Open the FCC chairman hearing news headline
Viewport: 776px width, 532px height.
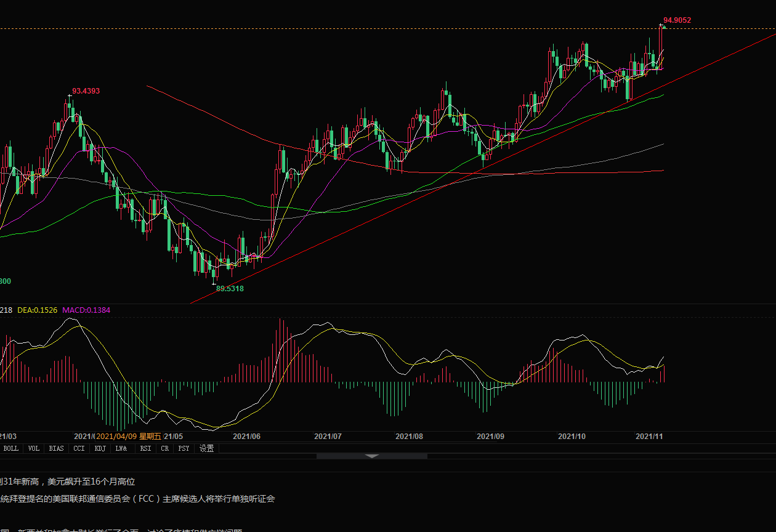[x=138, y=499]
